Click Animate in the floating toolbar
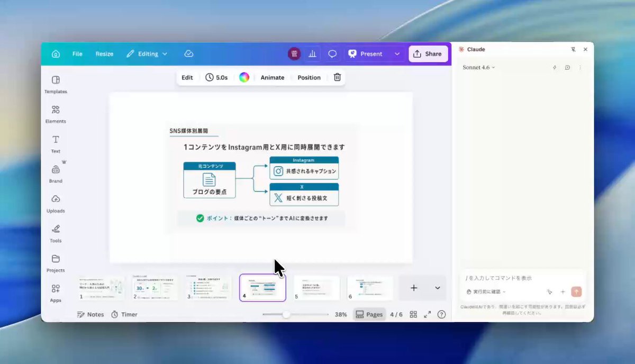Viewport: 635px width, 364px height. [x=273, y=77]
